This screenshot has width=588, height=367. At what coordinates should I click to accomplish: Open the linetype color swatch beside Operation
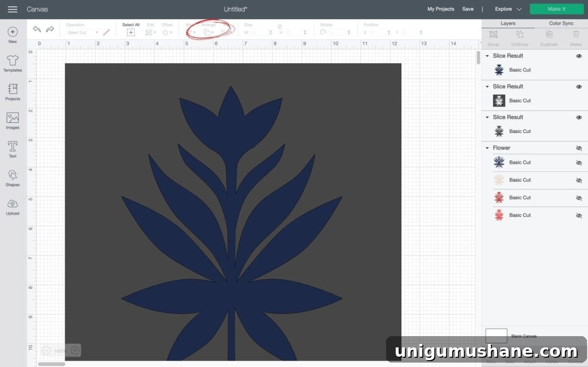click(x=106, y=32)
